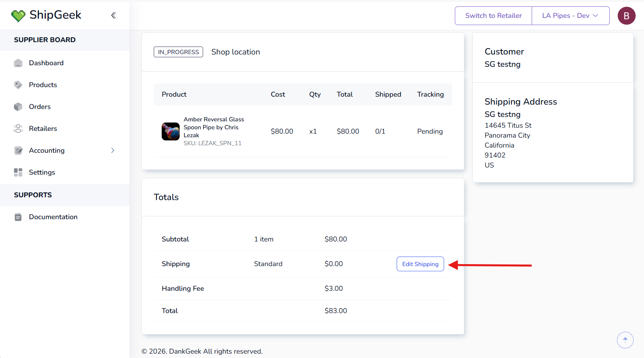Click the Tracking column header
The height and width of the screenshot is (358, 644).
[x=431, y=94]
